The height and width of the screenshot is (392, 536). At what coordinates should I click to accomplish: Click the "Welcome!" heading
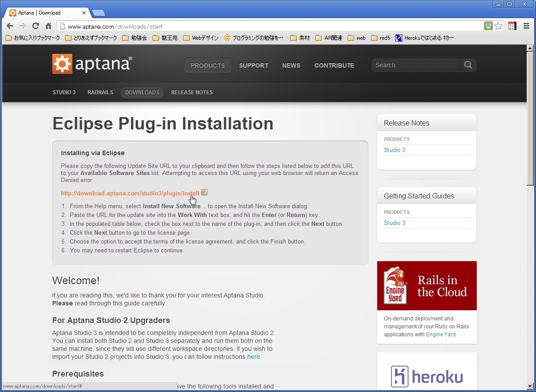click(x=76, y=281)
